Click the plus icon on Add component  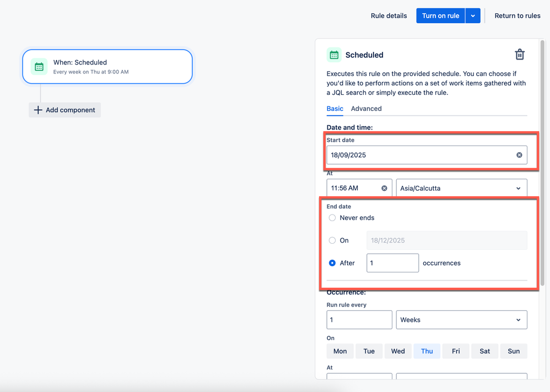38,110
